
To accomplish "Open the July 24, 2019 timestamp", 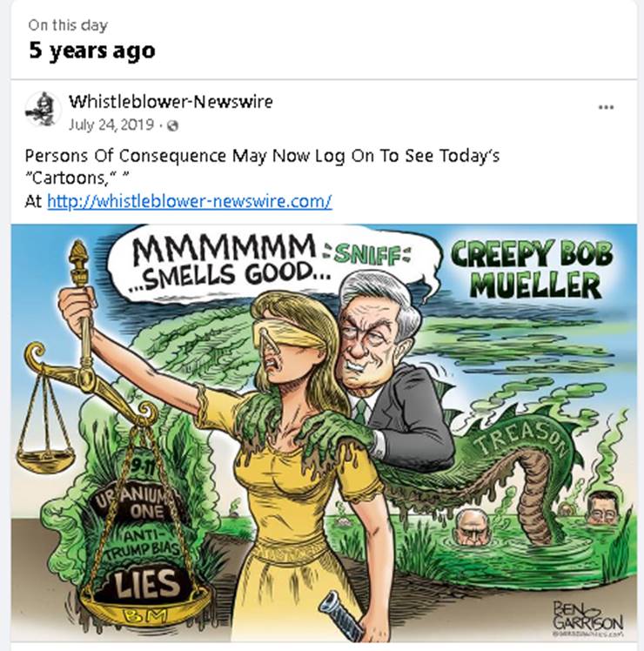I will click(111, 124).
